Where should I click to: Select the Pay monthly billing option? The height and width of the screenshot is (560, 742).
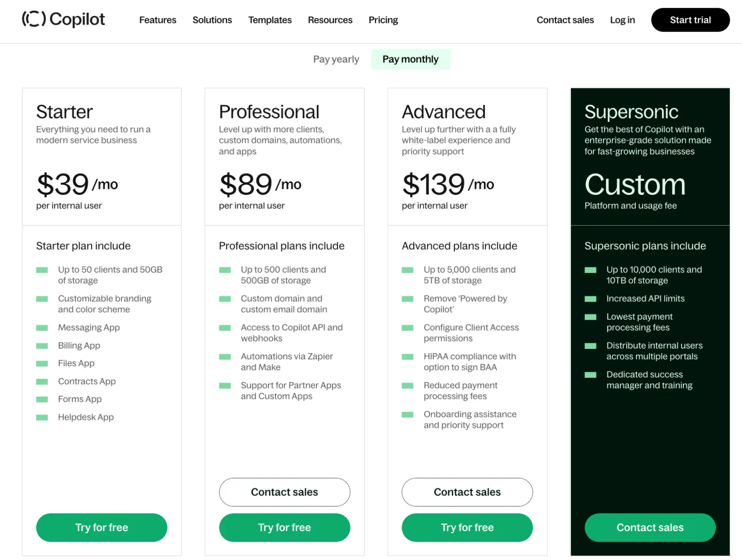point(410,59)
